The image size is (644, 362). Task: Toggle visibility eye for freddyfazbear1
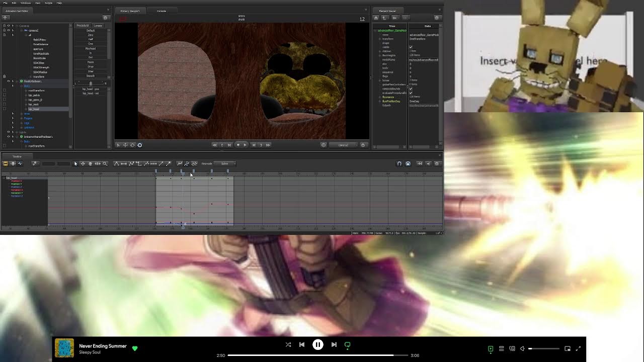[x=8, y=81]
